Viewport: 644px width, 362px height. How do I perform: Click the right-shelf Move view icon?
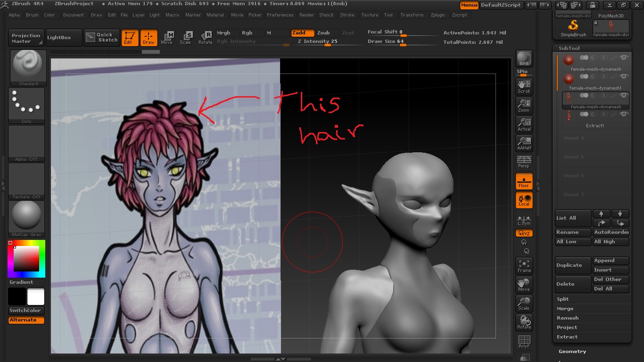click(x=524, y=284)
